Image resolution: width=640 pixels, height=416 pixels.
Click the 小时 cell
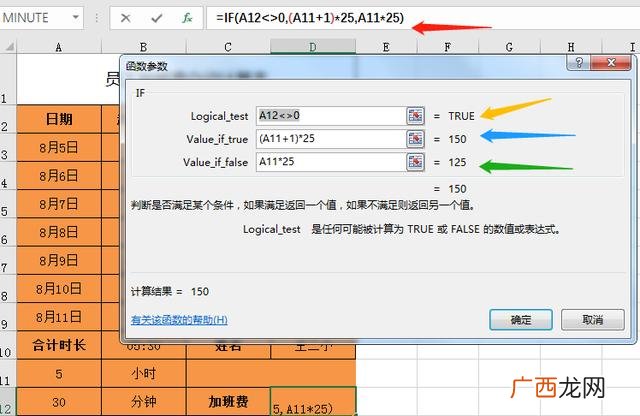[144, 374]
